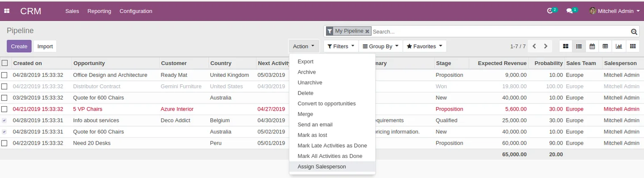Select Mark All Activities as Done
The width and height of the screenshot is (644, 178).
(332, 156)
